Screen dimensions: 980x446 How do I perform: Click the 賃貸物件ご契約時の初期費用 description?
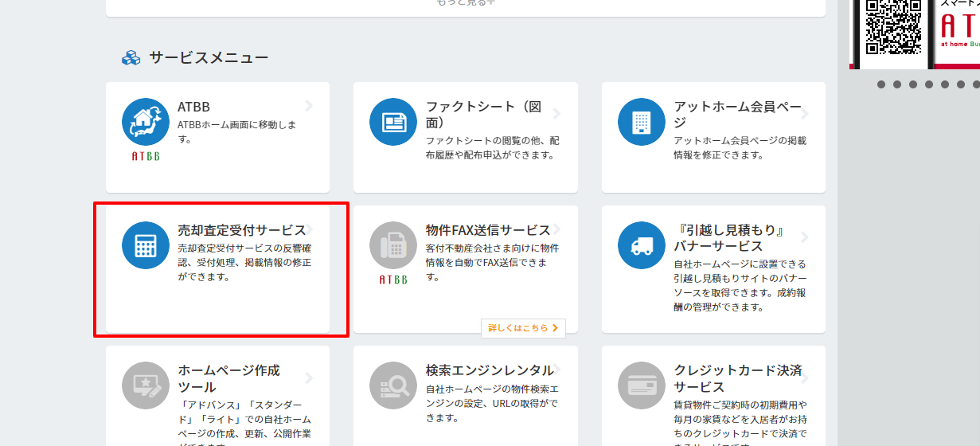[x=740, y=422]
